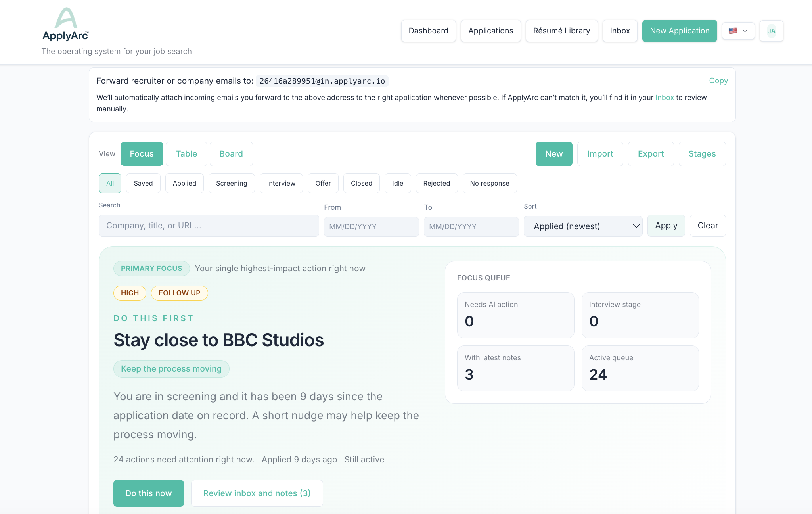This screenshot has width=812, height=514.
Task: Click the FOLLOW UP badge
Action: pyautogui.click(x=179, y=293)
